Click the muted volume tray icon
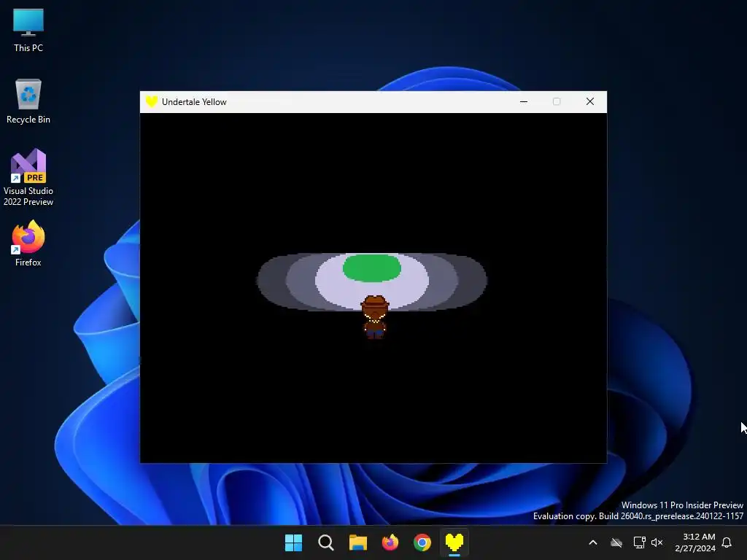The width and height of the screenshot is (747, 560). click(x=657, y=542)
